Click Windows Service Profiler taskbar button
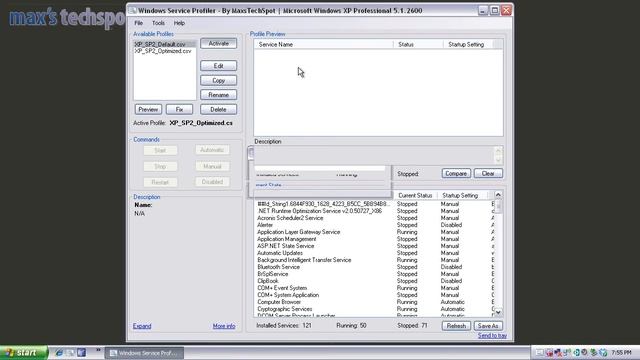640x360 pixels. pos(144,353)
